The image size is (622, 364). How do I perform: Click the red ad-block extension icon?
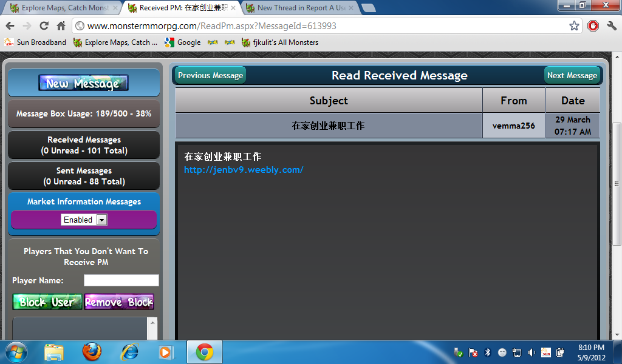coord(593,26)
